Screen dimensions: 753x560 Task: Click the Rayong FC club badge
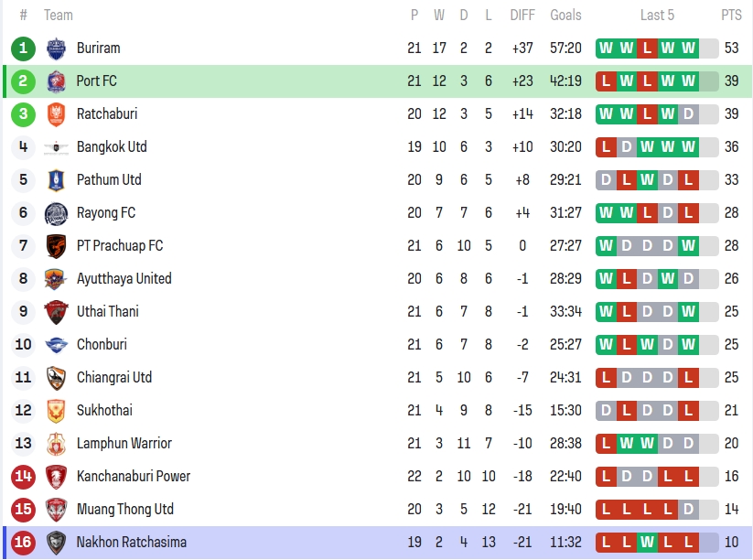click(56, 213)
